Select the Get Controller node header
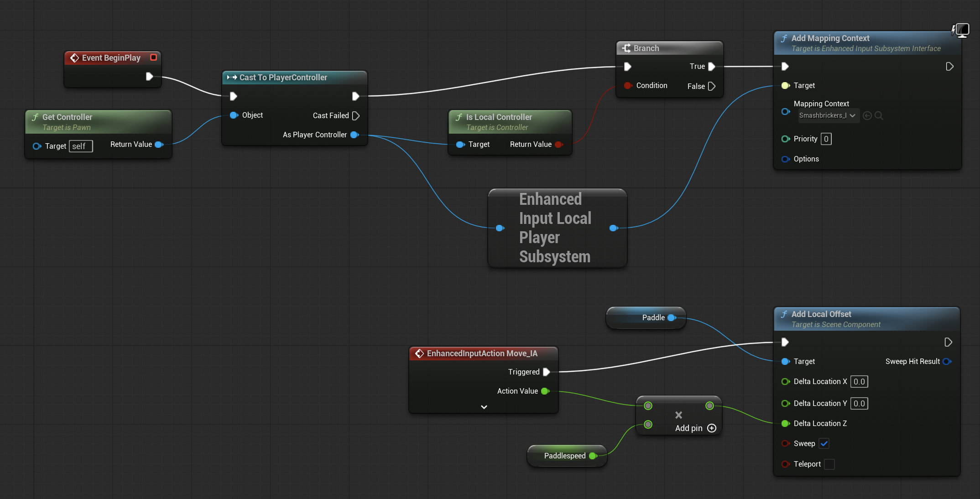980x499 pixels. tap(99, 122)
